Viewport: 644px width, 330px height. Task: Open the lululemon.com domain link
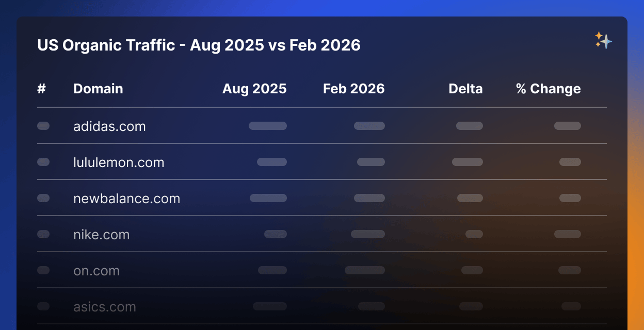119,162
